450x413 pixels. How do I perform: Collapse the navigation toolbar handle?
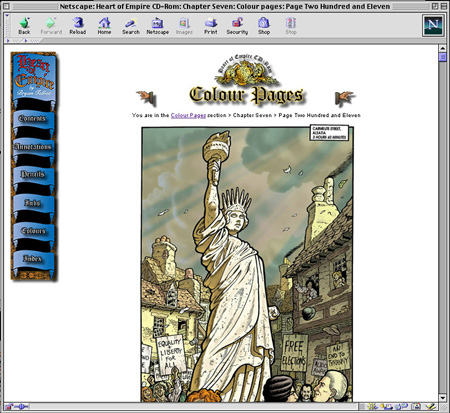tap(7, 26)
